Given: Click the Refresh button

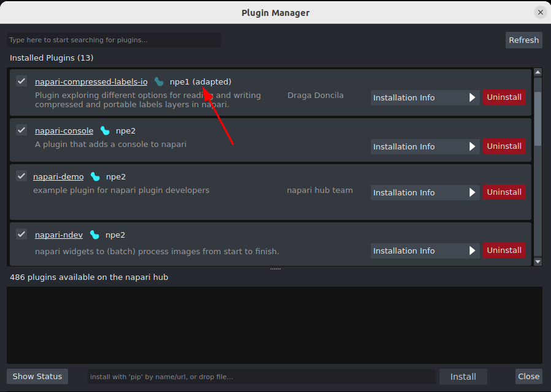Looking at the screenshot, I should 523,39.
